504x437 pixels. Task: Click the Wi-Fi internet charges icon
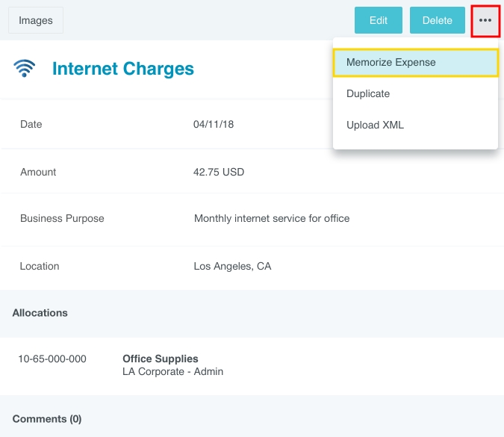[25, 69]
